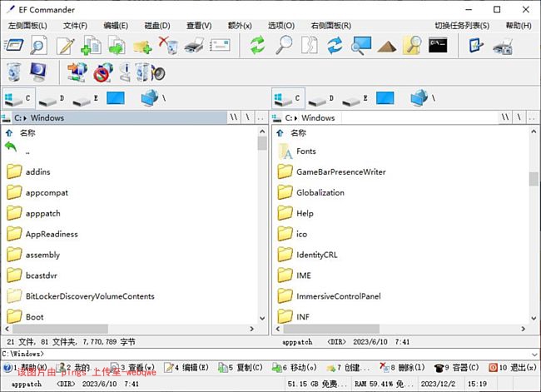Open the 编辑(E) menu

click(x=116, y=26)
